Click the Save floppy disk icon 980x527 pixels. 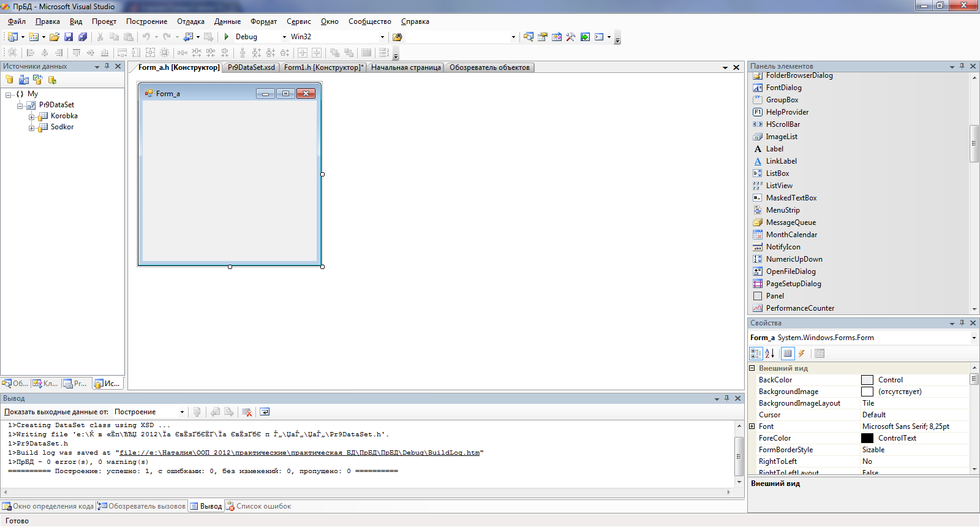(69, 37)
